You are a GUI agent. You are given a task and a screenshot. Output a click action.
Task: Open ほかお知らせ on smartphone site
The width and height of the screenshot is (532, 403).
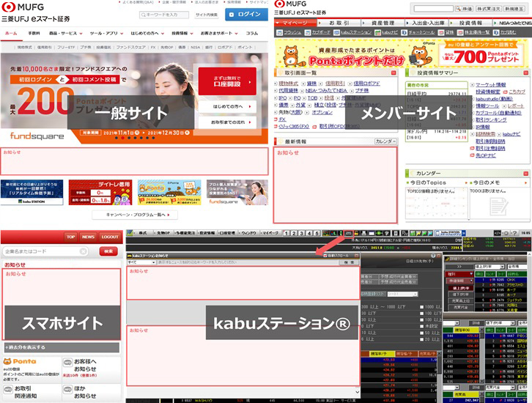click(x=92, y=392)
